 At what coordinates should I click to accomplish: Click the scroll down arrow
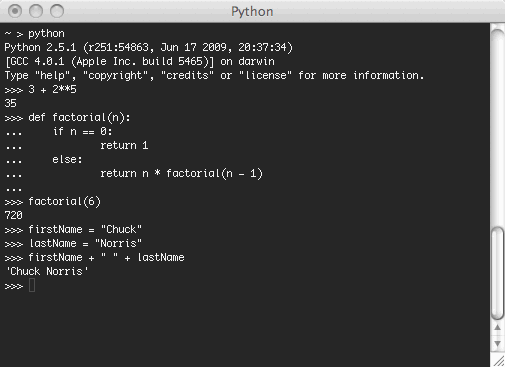click(x=497, y=343)
